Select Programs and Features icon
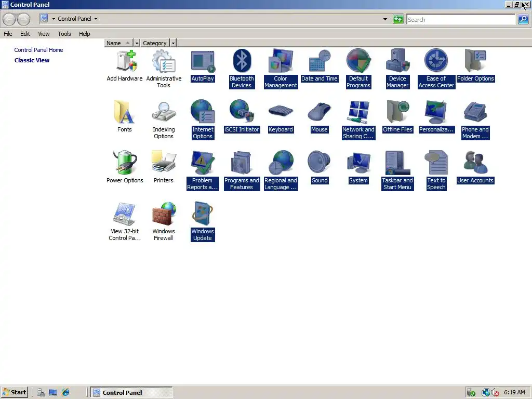This screenshot has height=399, width=532. (242, 170)
